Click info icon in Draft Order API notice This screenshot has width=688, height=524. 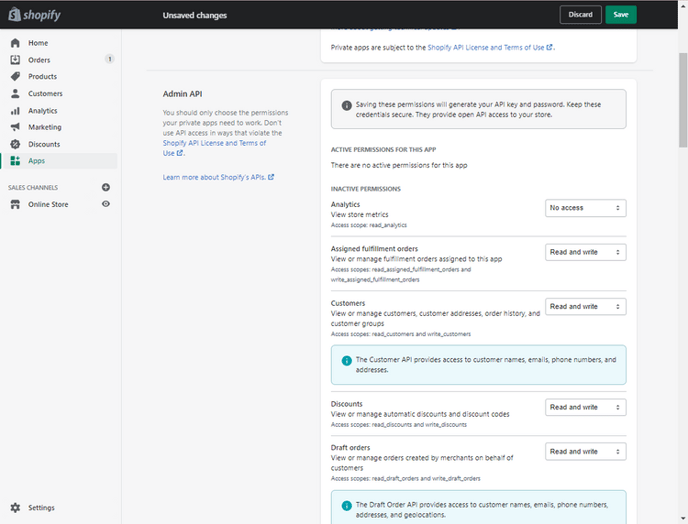click(x=347, y=506)
